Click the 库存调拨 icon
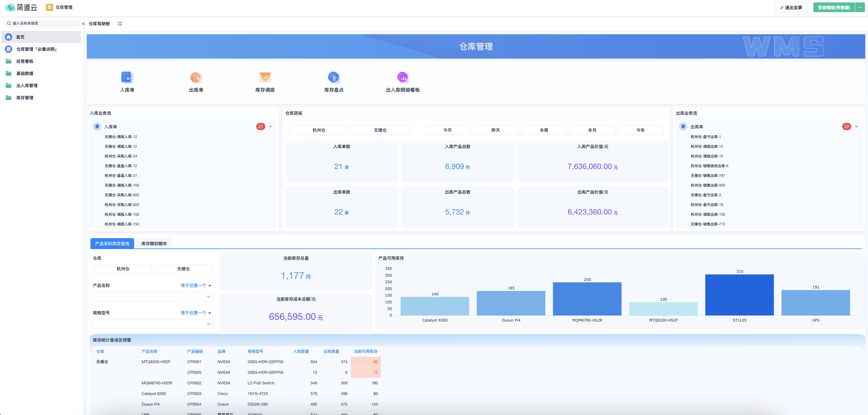This screenshot has width=868, height=415. tap(265, 77)
